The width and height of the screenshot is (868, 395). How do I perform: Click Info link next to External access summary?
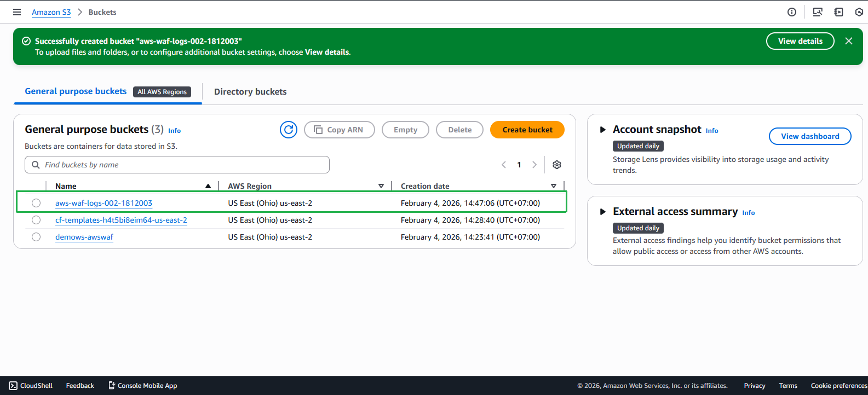point(749,213)
